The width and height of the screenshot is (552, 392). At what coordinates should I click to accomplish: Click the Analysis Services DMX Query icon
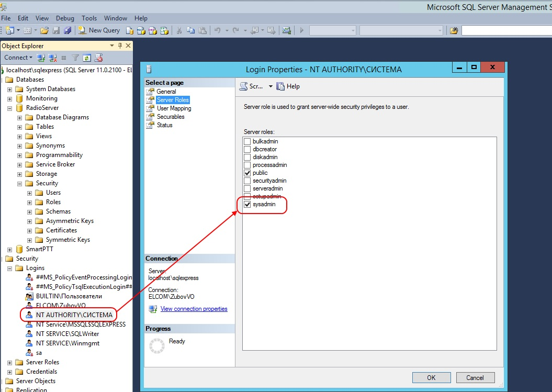pos(153,31)
